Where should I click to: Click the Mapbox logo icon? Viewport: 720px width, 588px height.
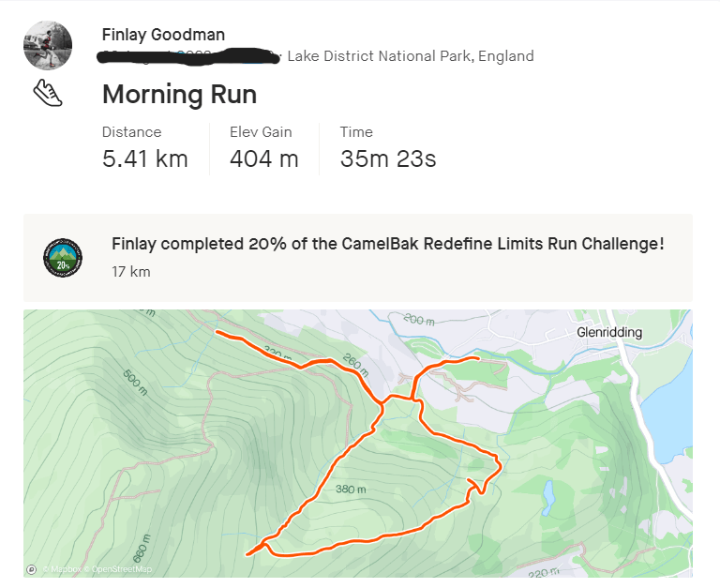(32, 569)
